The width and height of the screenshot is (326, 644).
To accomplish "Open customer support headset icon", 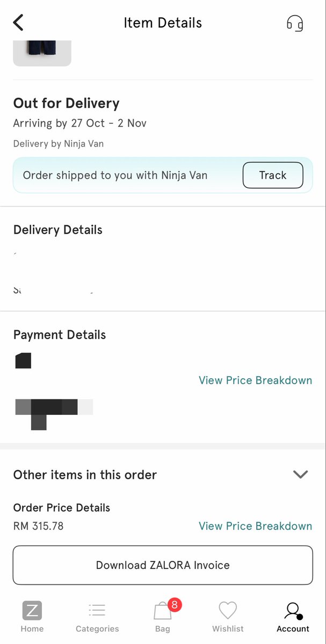I will [295, 23].
